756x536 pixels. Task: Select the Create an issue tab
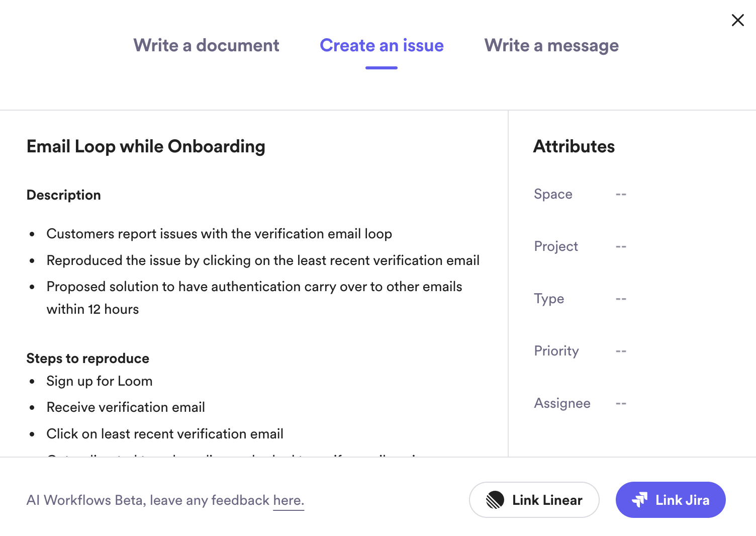382,45
